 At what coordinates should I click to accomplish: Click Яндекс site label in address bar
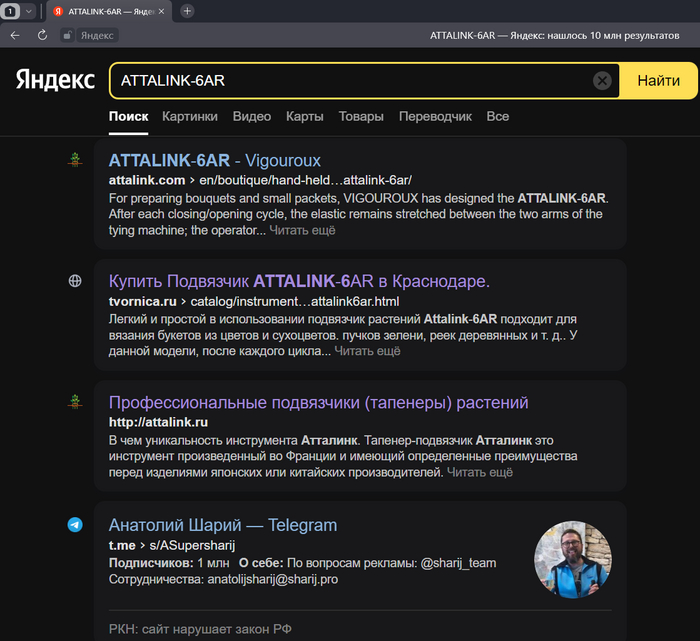[x=97, y=35]
